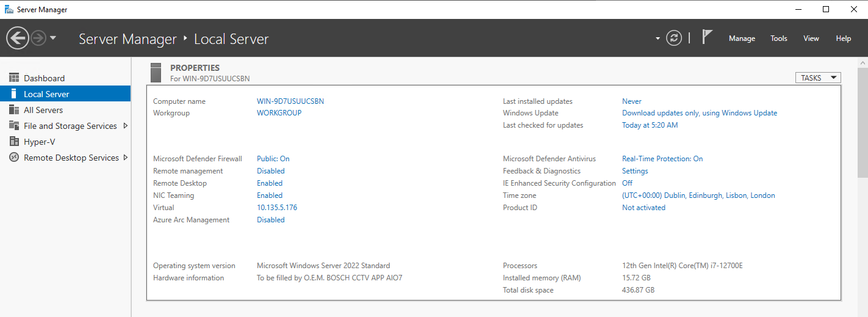Click the IE Enhanced Security Configuration Off link
Viewport: 868px width, 317px height.
pyautogui.click(x=627, y=183)
